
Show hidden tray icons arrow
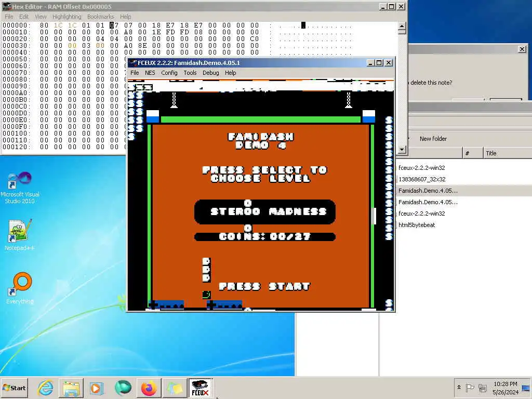459,388
